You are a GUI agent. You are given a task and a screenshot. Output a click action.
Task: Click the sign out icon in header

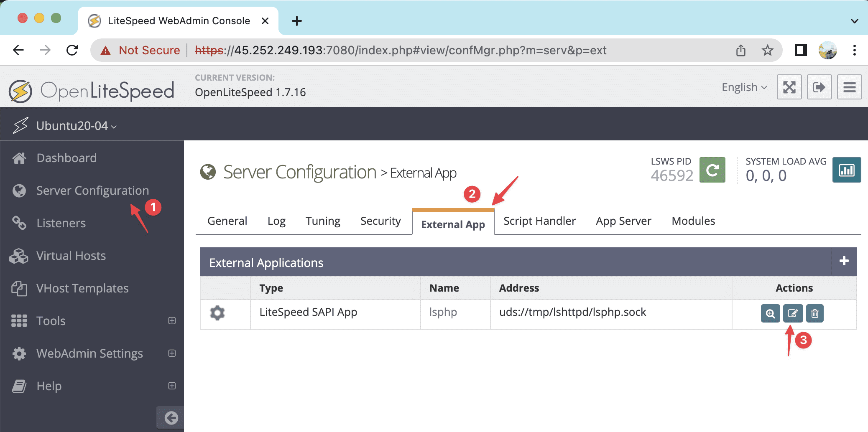click(819, 87)
